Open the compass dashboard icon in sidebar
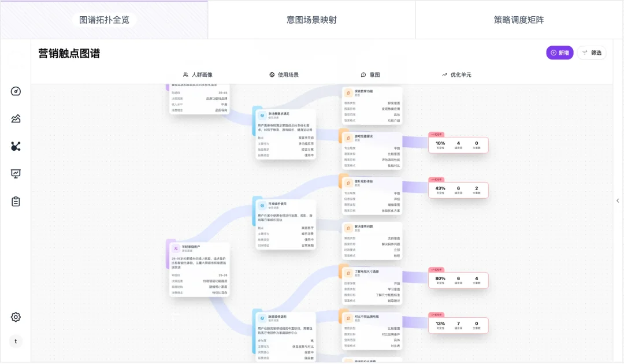Screen dimensions: 624x364 (16, 91)
